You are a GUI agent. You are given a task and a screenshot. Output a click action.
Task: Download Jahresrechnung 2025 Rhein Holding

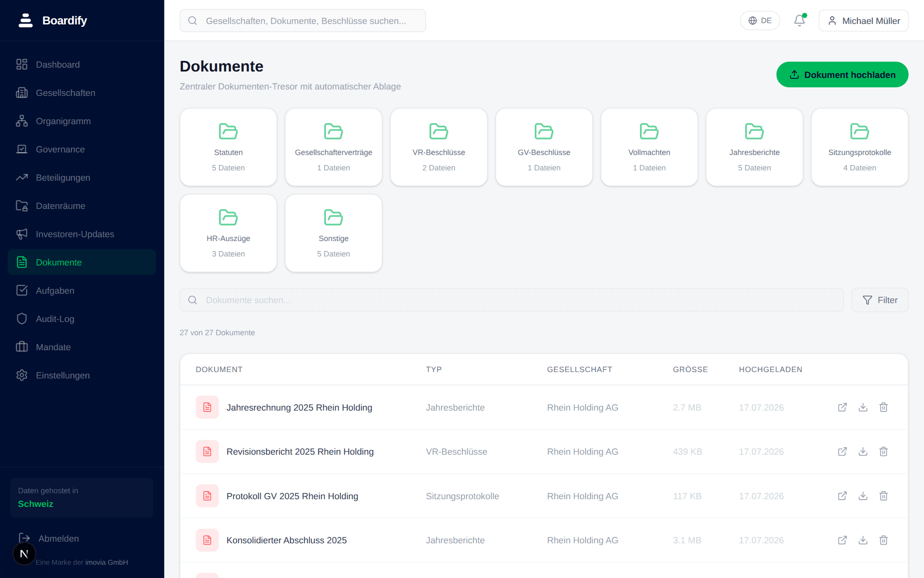pyautogui.click(x=863, y=407)
